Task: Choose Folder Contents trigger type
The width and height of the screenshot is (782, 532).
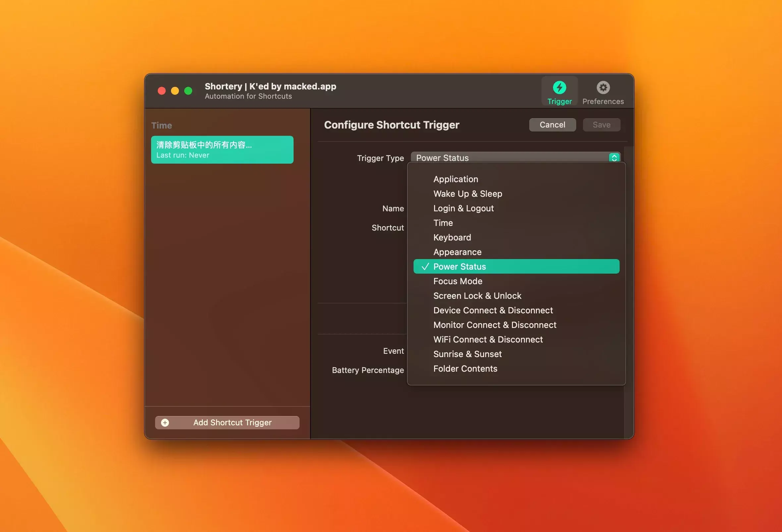Action: 465,369
